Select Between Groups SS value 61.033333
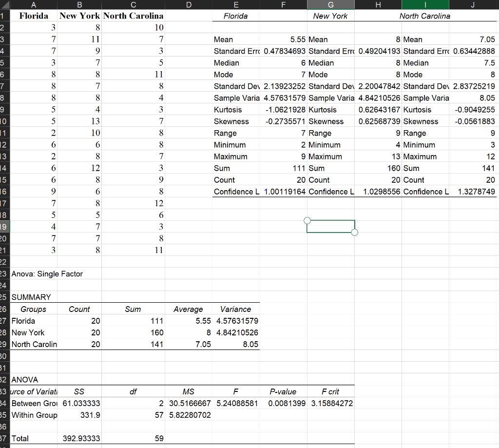 click(81, 404)
